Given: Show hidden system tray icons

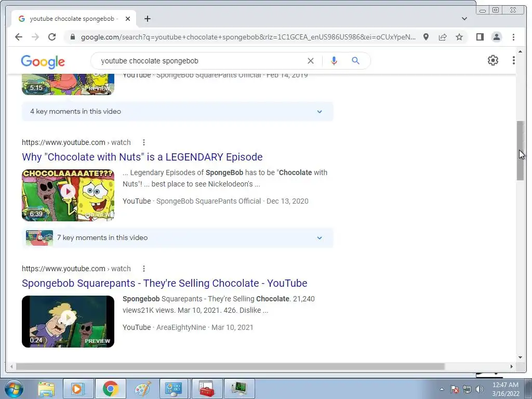Looking at the screenshot, I should tap(442, 389).
